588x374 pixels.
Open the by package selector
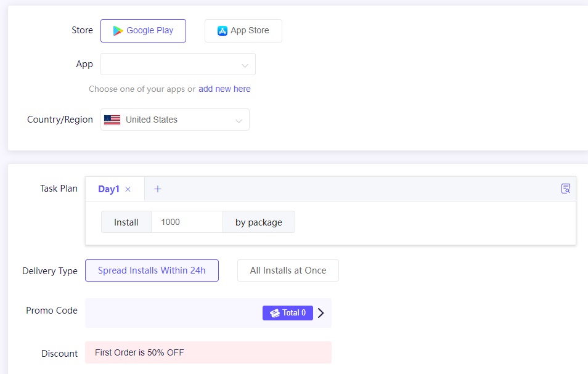click(259, 222)
